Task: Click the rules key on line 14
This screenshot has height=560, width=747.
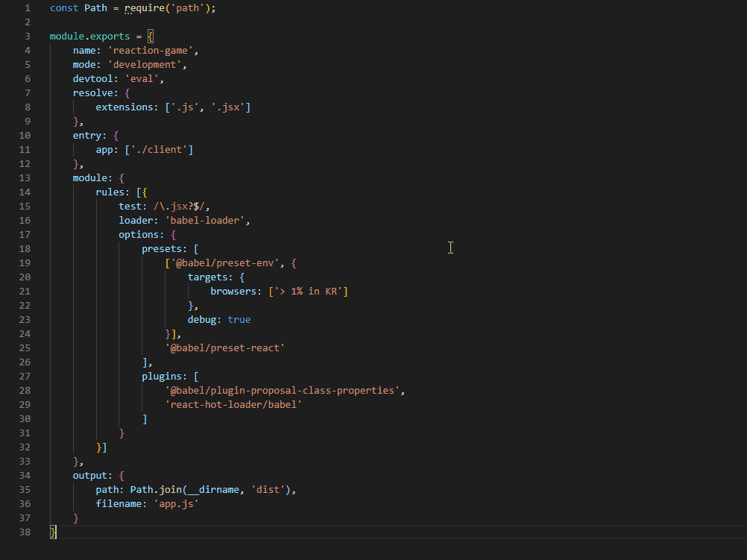Action: (x=110, y=192)
